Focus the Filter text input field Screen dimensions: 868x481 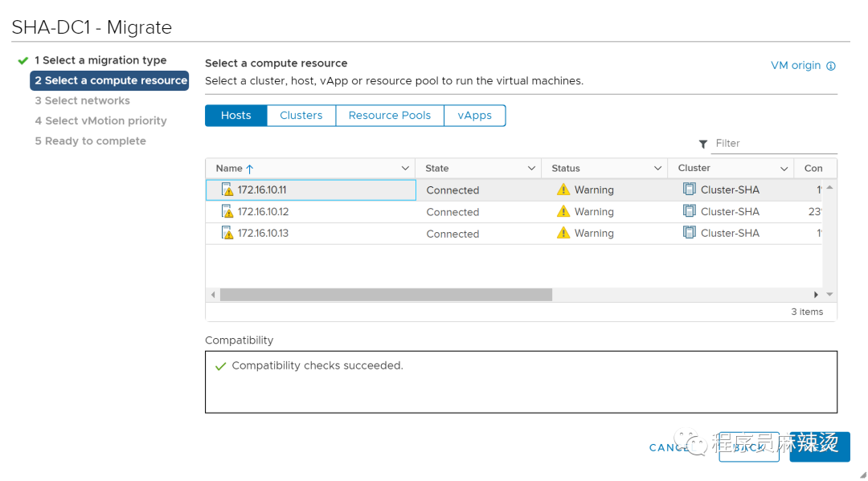pyautogui.click(x=773, y=144)
